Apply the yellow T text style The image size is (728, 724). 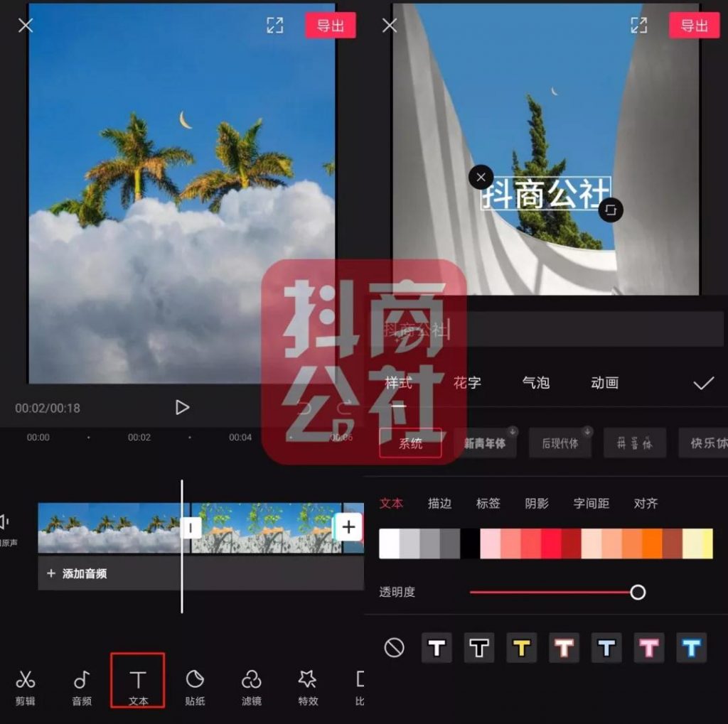pyautogui.click(x=521, y=647)
